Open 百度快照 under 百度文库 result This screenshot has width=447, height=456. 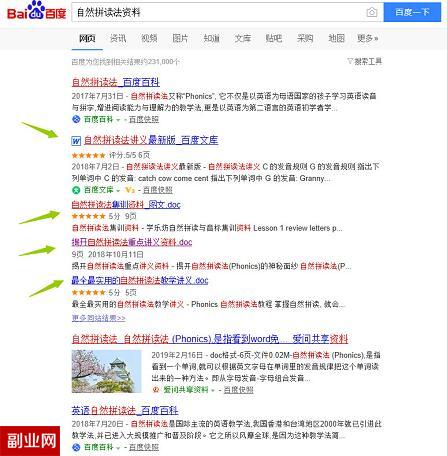point(158,190)
